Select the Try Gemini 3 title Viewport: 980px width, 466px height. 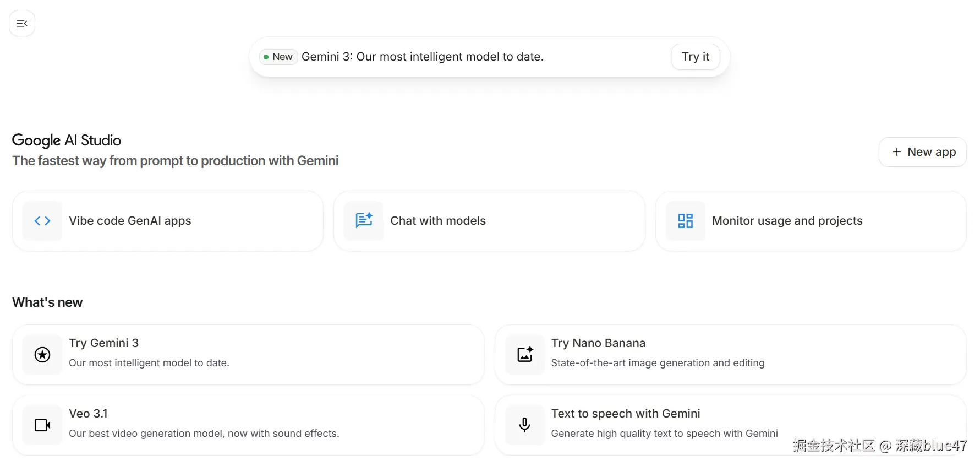(104, 343)
